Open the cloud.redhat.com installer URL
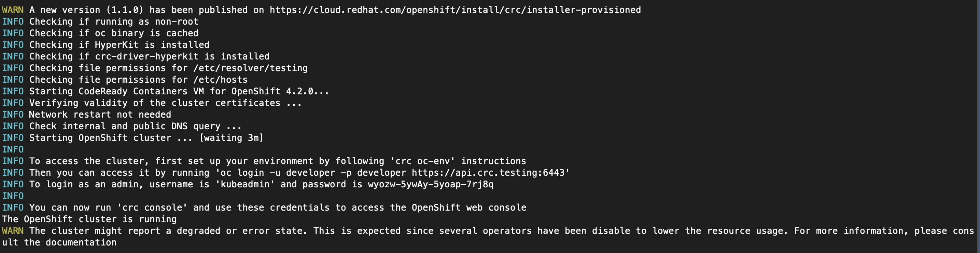Image resolution: width=980 pixels, height=253 pixels. pos(455,10)
